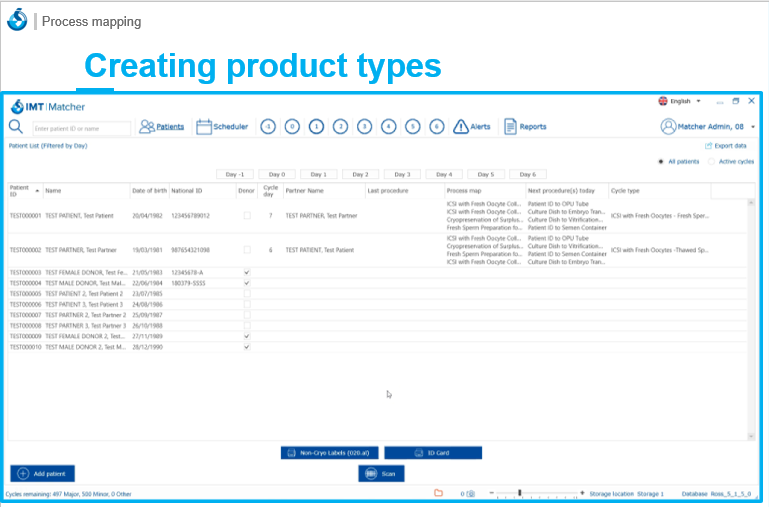Screen dimensions: 769x507
Task: Open the Scheduler calendar
Action: tap(222, 127)
